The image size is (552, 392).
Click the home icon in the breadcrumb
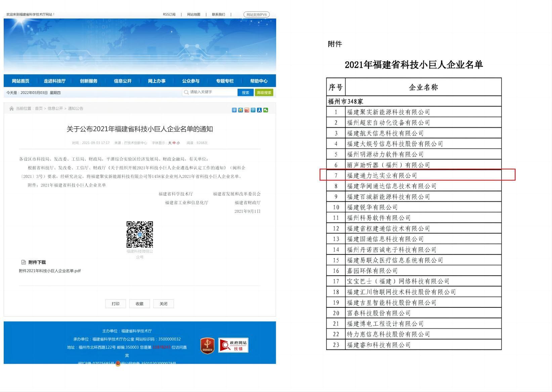click(12, 108)
